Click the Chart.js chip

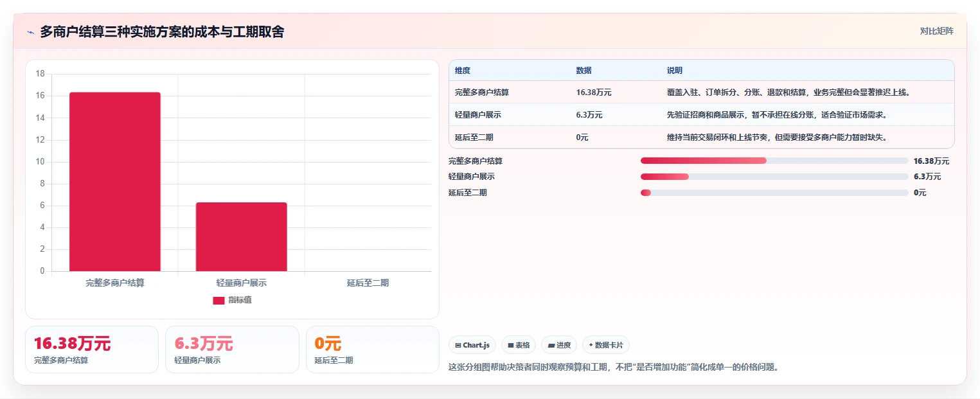[x=472, y=345]
